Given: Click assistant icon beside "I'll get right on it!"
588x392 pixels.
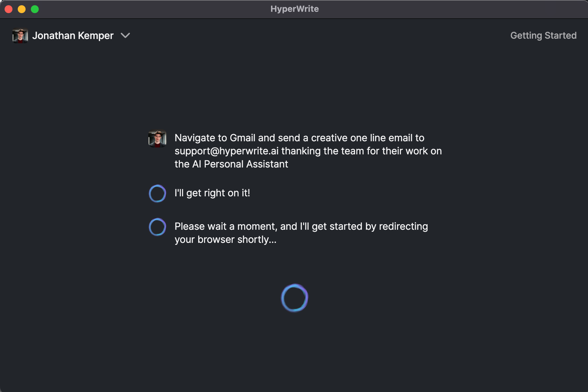Looking at the screenshot, I should coord(157,193).
